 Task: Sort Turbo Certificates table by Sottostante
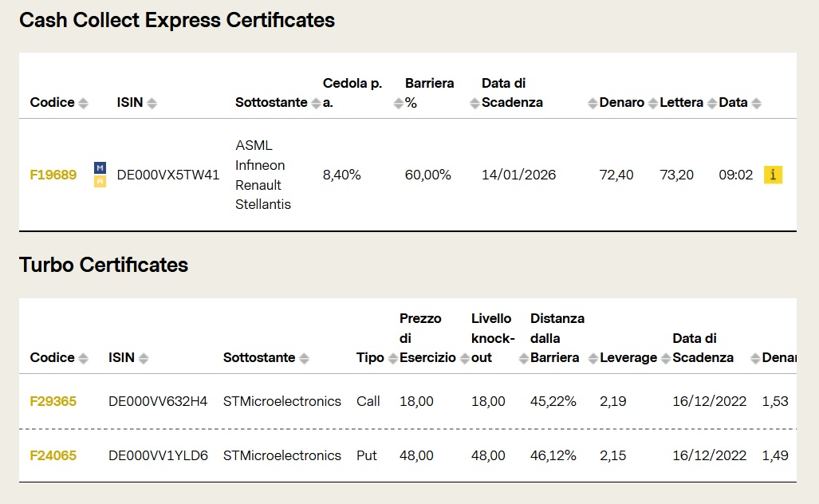304,358
